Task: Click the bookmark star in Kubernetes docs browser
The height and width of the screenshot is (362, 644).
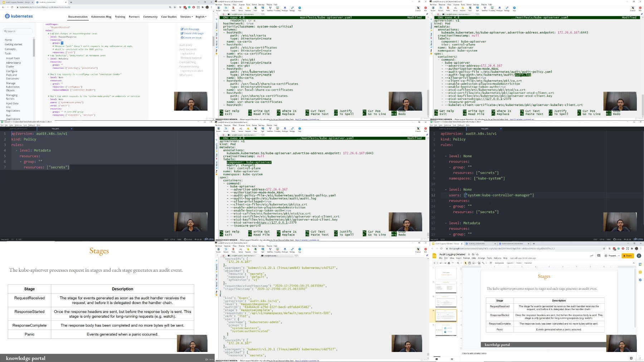Action: pos(175,7)
